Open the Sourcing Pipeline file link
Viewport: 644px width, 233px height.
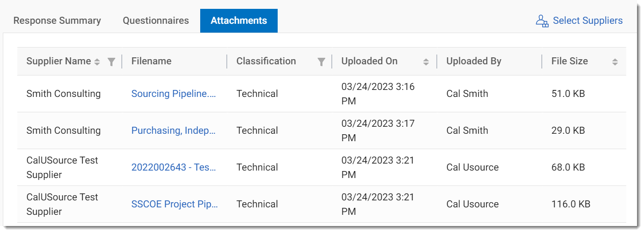[174, 94]
